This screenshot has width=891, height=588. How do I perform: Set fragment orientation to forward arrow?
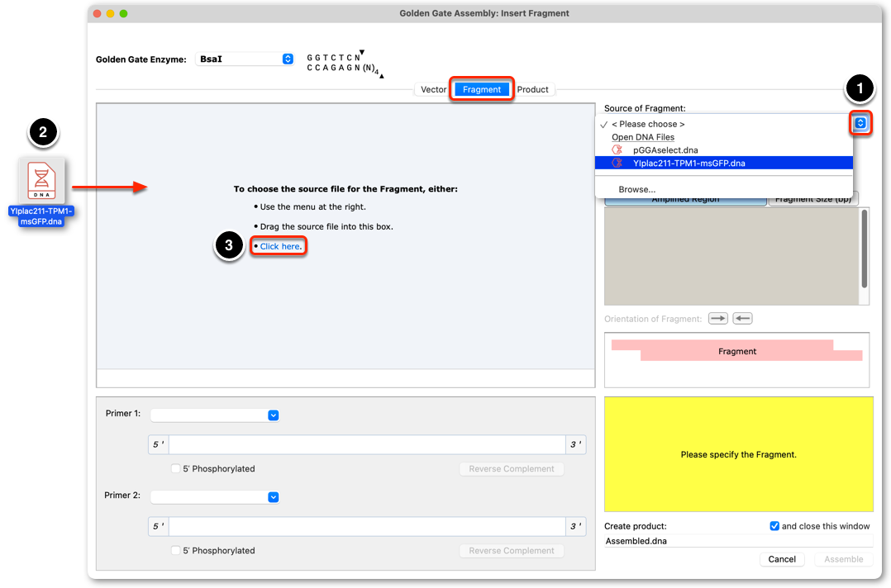pyautogui.click(x=717, y=319)
